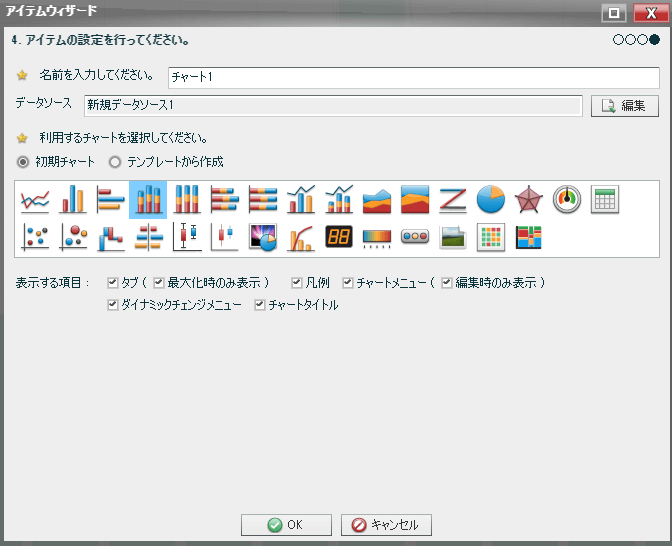Select the vertical bar chart icon
The image size is (672, 546).
72,200
